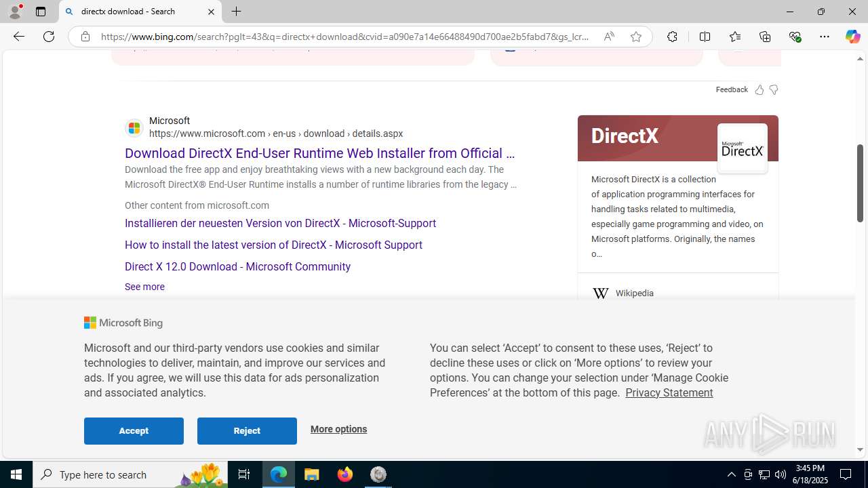Open the taskbar clock and date
The height and width of the screenshot is (488, 868).
[810, 474]
